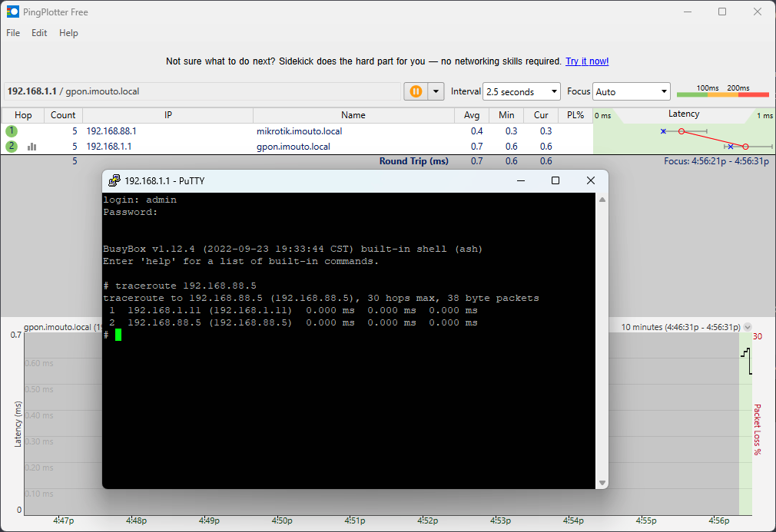Click the hop 1 green circle icon

point(12,131)
